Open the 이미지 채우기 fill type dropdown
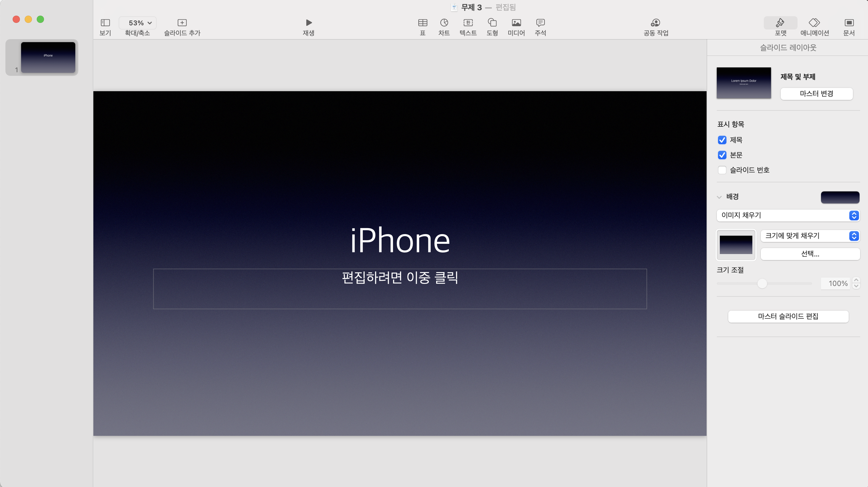The width and height of the screenshot is (868, 487). (x=788, y=215)
